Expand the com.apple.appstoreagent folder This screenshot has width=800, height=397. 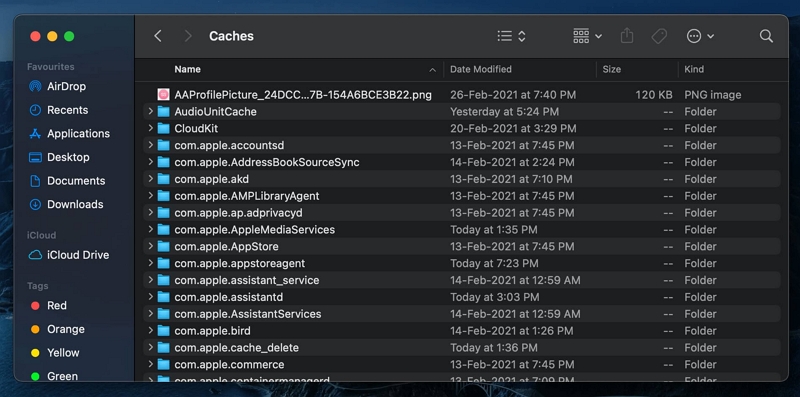(151, 263)
